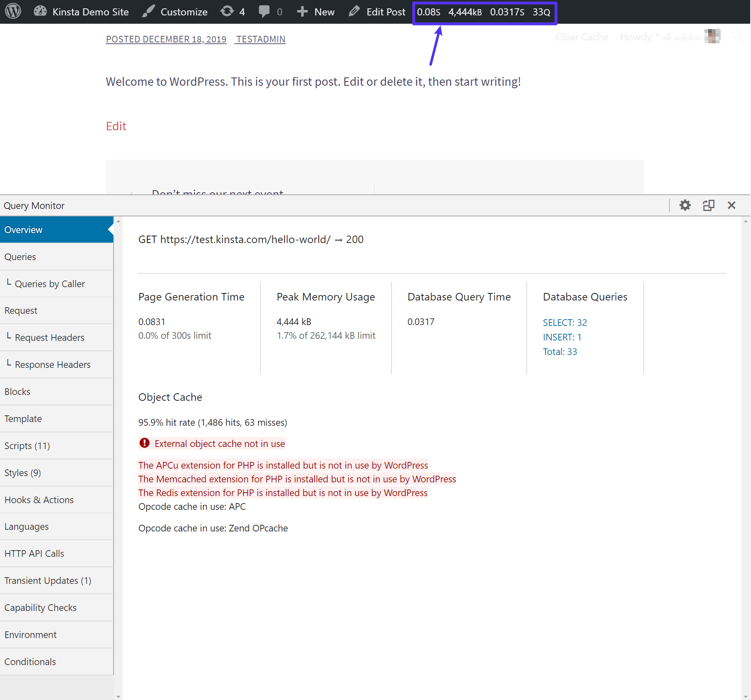This screenshot has width=751, height=700.
Task: Select the Edit Post pencil icon
Action: pos(354,11)
